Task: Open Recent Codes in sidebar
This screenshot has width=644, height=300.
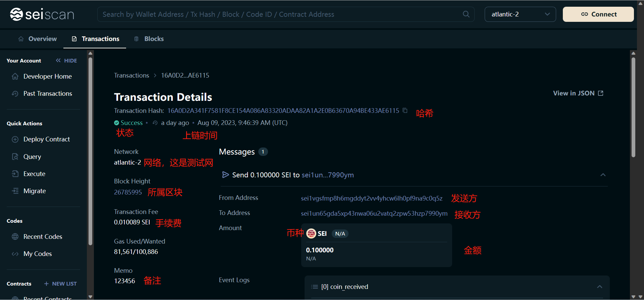Action: (x=37, y=237)
